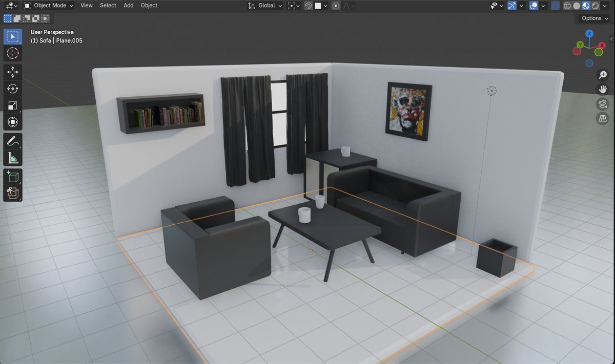Select the Add Cube tool
The width and height of the screenshot is (615, 364).
click(x=12, y=176)
